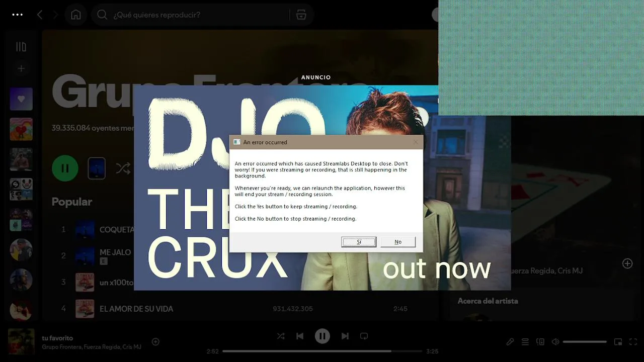Image resolution: width=644 pixels, height=362 pixels.
Task: Toggle repeat in the player bar
Action: [364, 336]
